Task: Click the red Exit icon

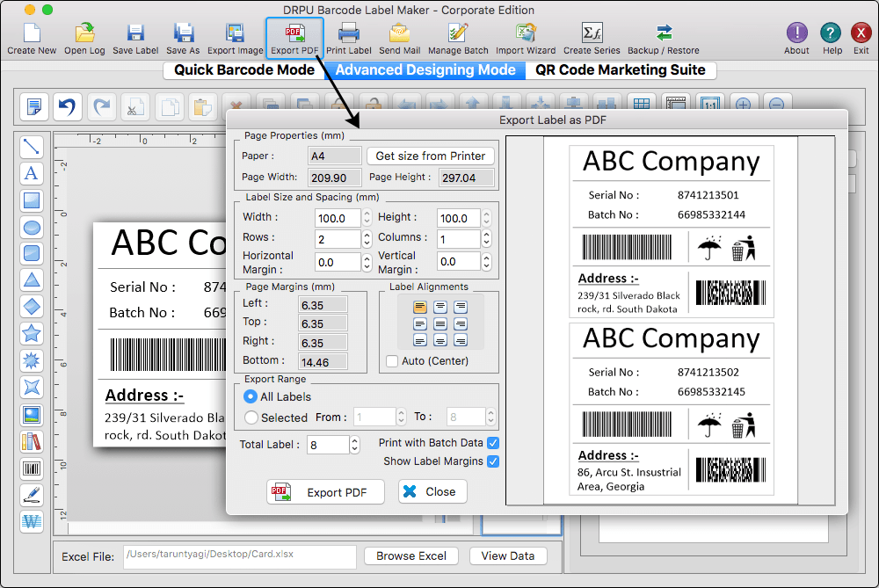Action: [861, 39]
